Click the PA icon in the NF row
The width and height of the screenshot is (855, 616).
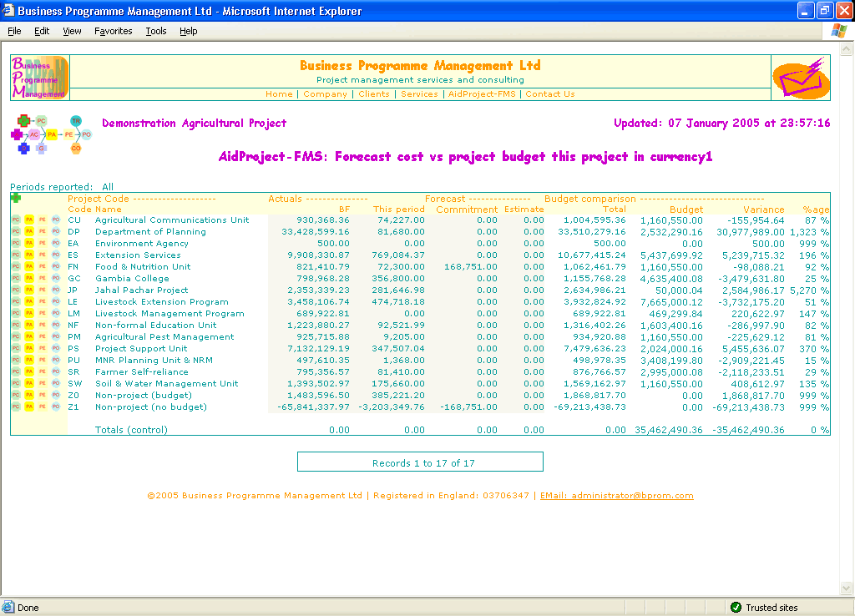[x=29, y=325]
